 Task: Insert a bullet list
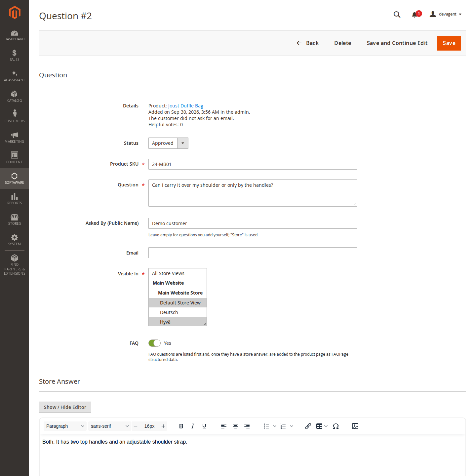click(x=266, y=426)
